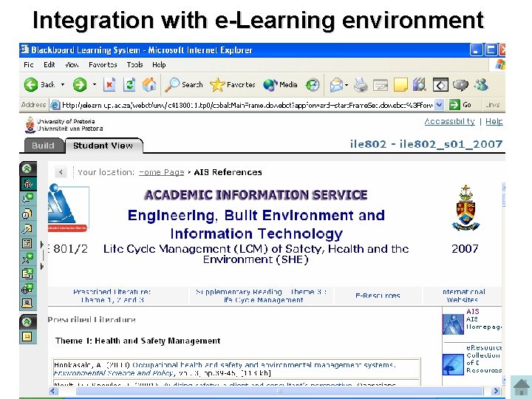This screenshot has width=532, height=399.
Task: Open History clock icon in toolbar
Action: [312, 84]
